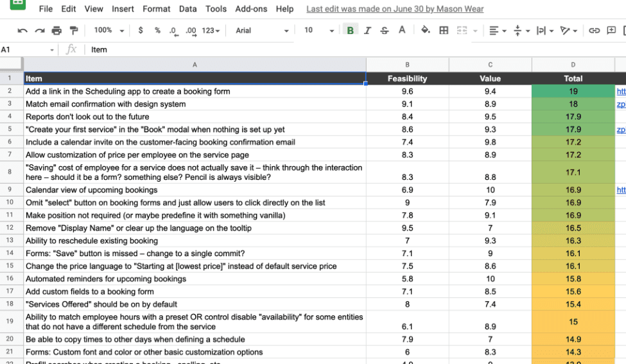Viewport: 626px width, 364px height.
Task: Toggle bold formatting button
Action: [x=350, y=30]
